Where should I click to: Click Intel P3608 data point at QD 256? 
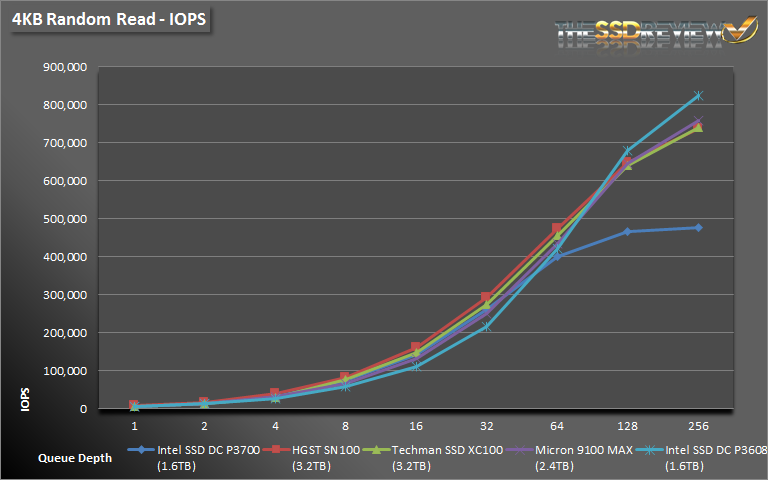click(x=698, y=96)
